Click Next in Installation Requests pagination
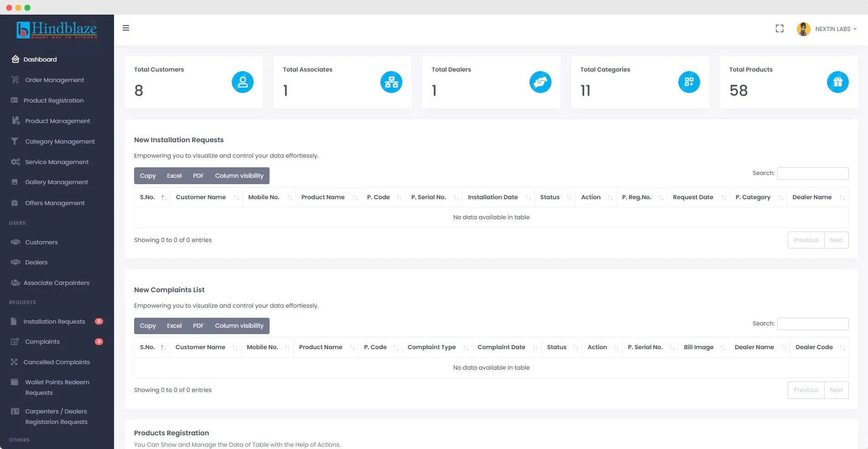 click(x=836, y=240)
